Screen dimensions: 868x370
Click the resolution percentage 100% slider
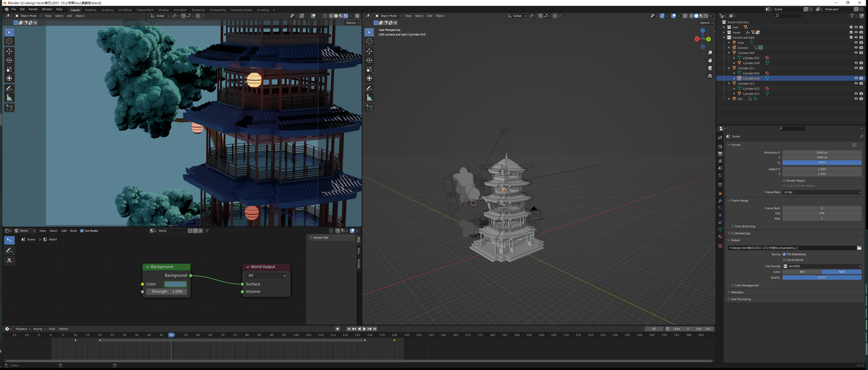click(822, 163)
